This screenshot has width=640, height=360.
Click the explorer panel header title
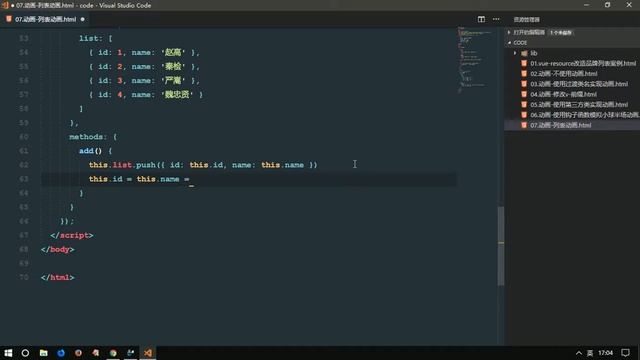click(x=527, y=20)
